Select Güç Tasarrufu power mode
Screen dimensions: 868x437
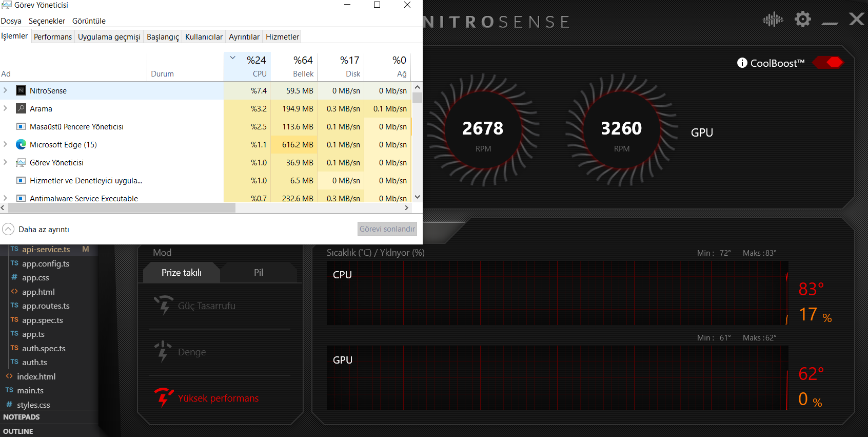tap(195, 306)
